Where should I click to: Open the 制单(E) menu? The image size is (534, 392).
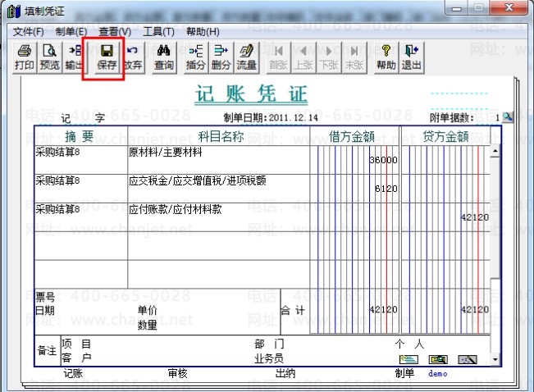[71, 32]
